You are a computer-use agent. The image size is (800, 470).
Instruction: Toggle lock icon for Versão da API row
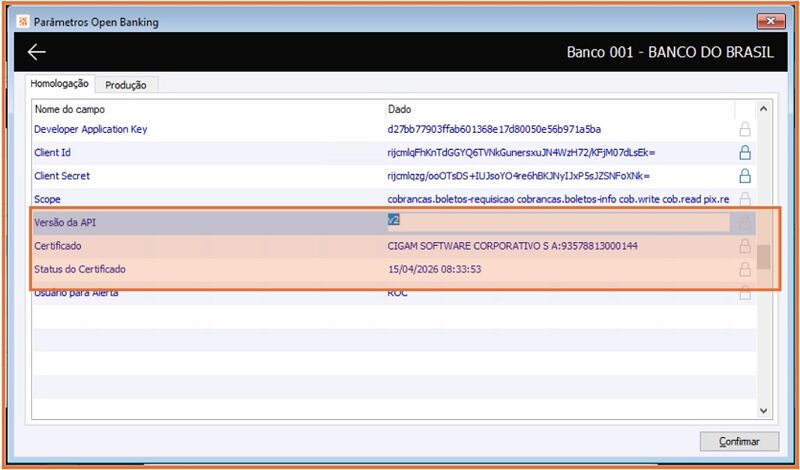pyautogui.click(x=745, y=222)
